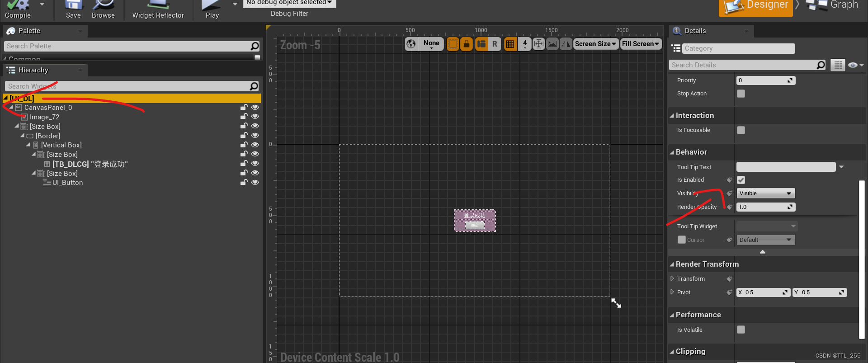Toggle the orange lock respect icon

(467, 44)
